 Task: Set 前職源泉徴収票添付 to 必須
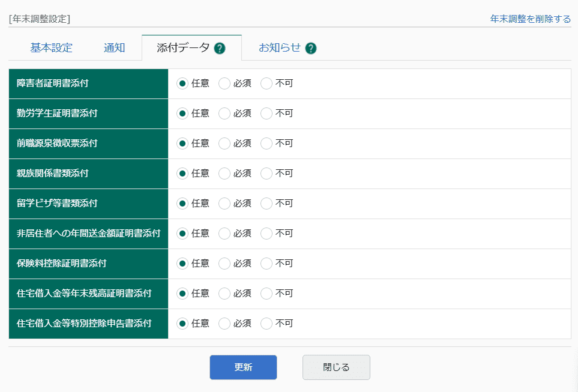[224, 143]
